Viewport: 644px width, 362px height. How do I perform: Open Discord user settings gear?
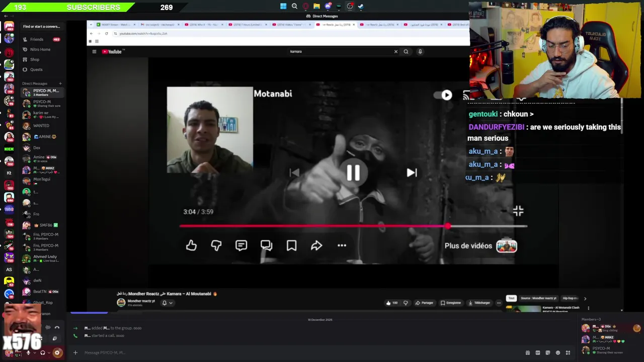click(57, 353)
